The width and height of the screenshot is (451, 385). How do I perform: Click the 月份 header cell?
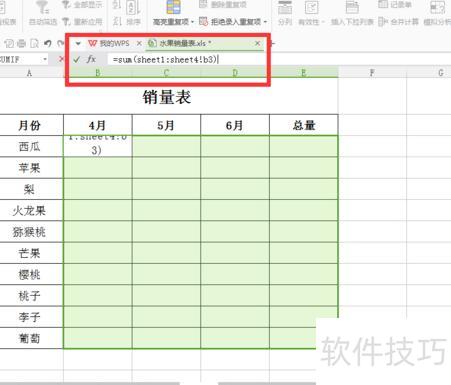point(29,125)
